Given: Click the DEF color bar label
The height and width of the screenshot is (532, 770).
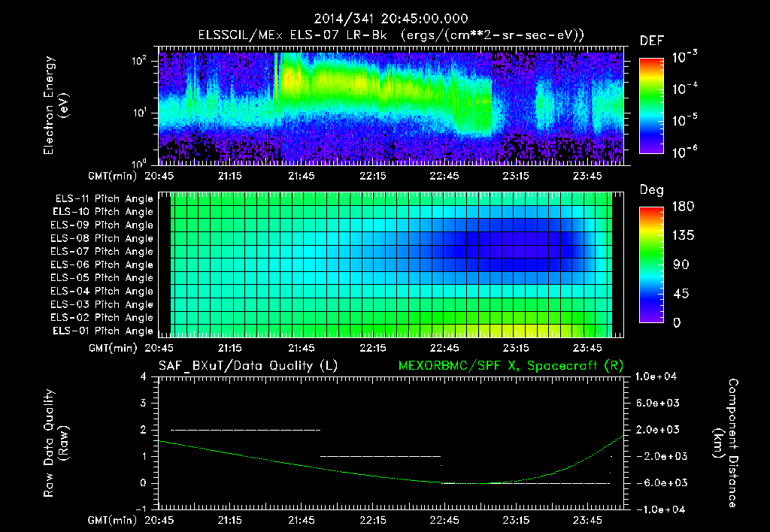Looking at the screenshot, I should pyautogui.click(x=652, y=41).
